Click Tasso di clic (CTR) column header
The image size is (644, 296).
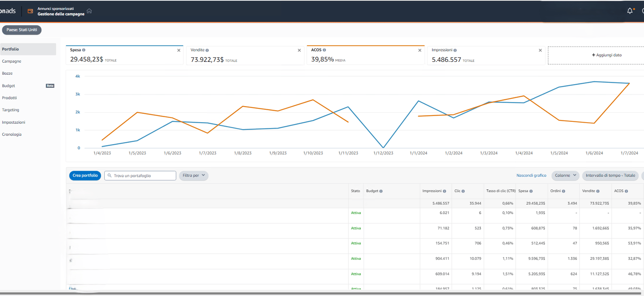coord(501,191)
